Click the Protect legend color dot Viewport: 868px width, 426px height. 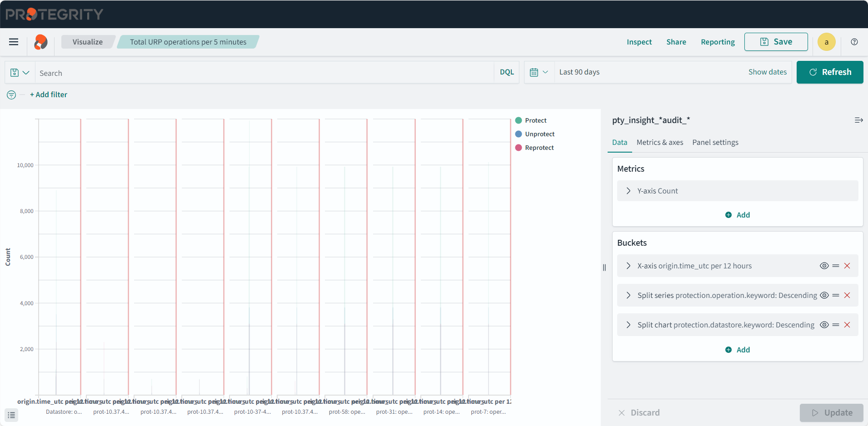pyautogui.click(x=519, y=120)
